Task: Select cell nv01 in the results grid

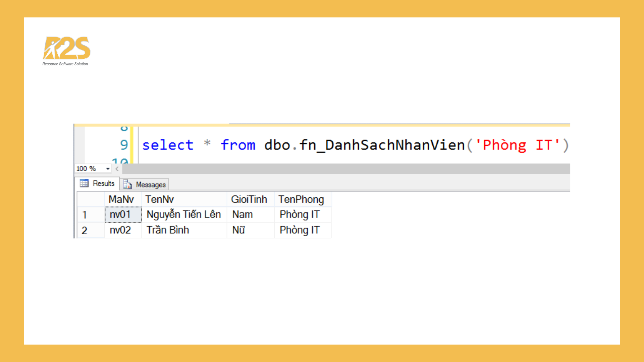Action: tap(122, 215)
